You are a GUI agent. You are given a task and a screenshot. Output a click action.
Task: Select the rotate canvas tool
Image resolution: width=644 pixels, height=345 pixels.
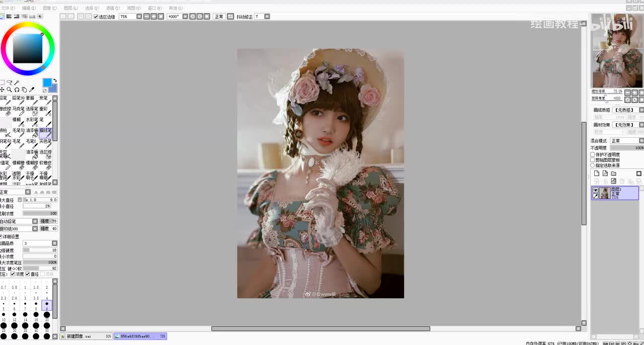(x=17, y=90)
